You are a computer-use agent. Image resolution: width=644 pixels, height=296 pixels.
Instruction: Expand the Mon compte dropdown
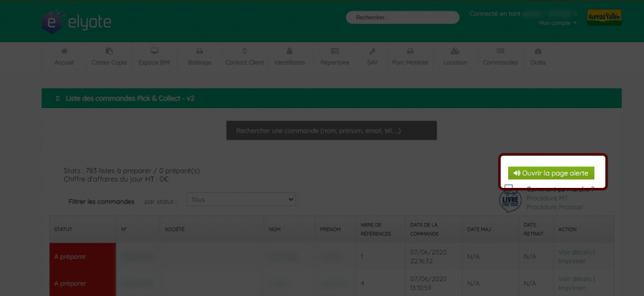(x=558, y=23)
